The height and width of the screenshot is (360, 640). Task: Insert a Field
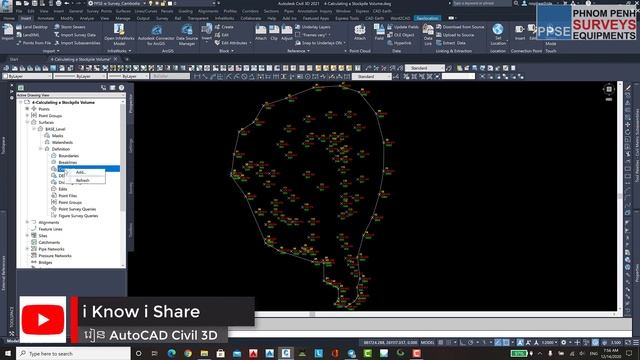[x=379, y=33]
